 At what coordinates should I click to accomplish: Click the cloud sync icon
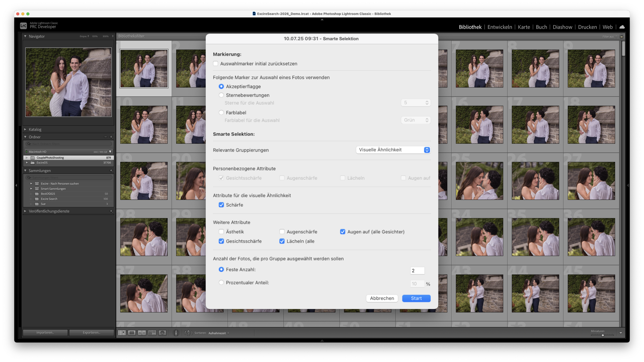click(622, 27)
